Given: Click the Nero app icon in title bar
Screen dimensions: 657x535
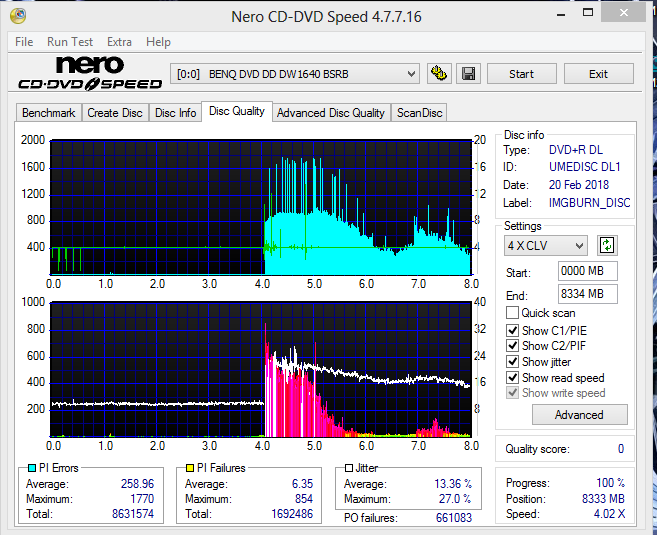Looking at the screenshot, I should pyautogui.click(x=18, y=16).
